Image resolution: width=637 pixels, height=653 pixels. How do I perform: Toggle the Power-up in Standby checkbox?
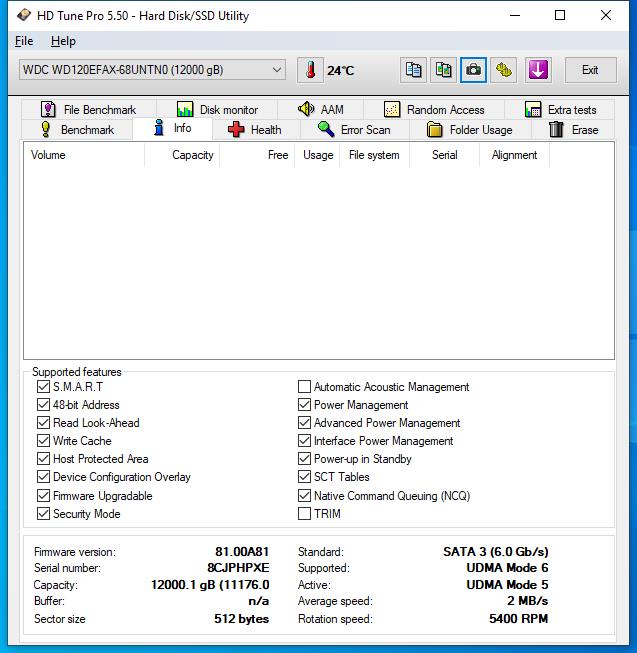tap(304, 459)
